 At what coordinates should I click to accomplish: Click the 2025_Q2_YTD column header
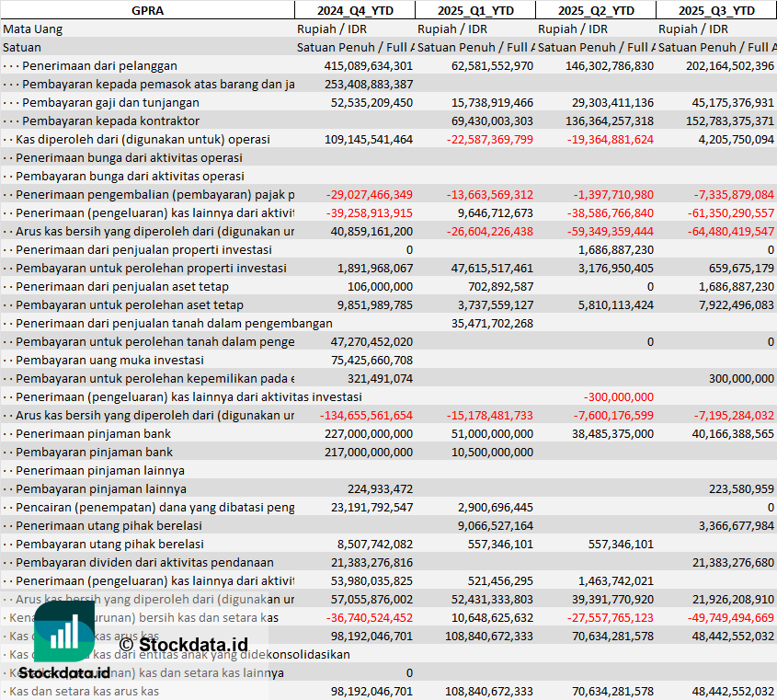click(596, 10)
